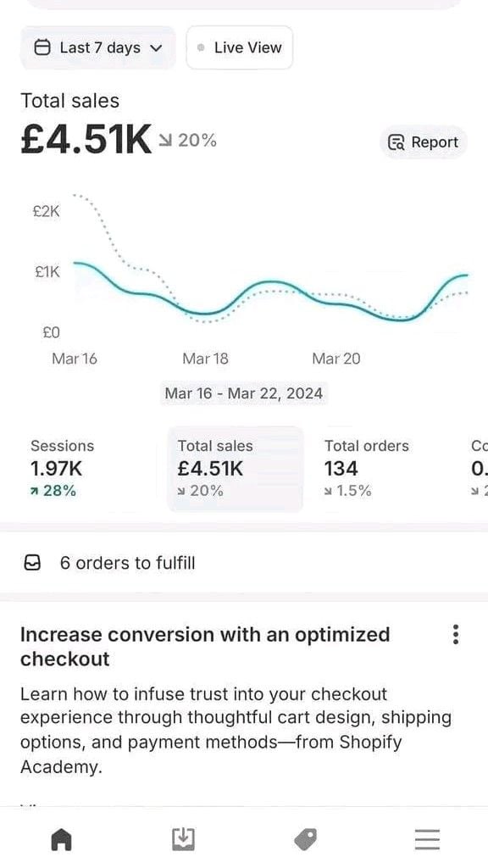Switch to Live View mode
488x868 pixels.
(239, 47)
